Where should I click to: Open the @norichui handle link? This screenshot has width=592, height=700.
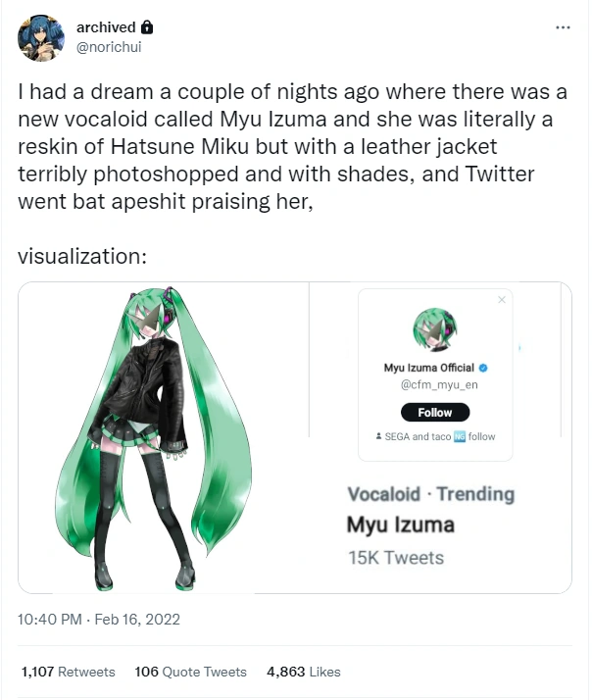pos(117,46)
